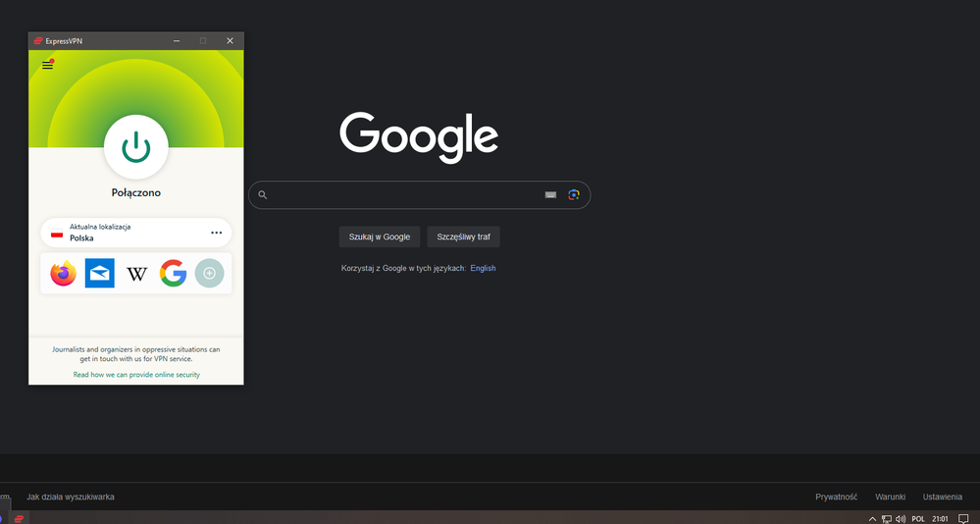
Task: Switch Google language to English
Action: (483, 268)
